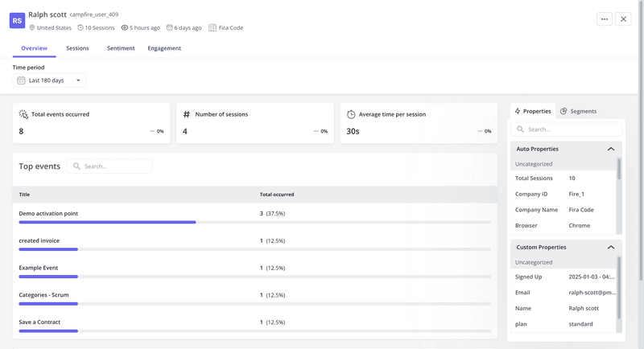Click the Total events occurred icon
This screenshot has width=644, height=349.
24,114
